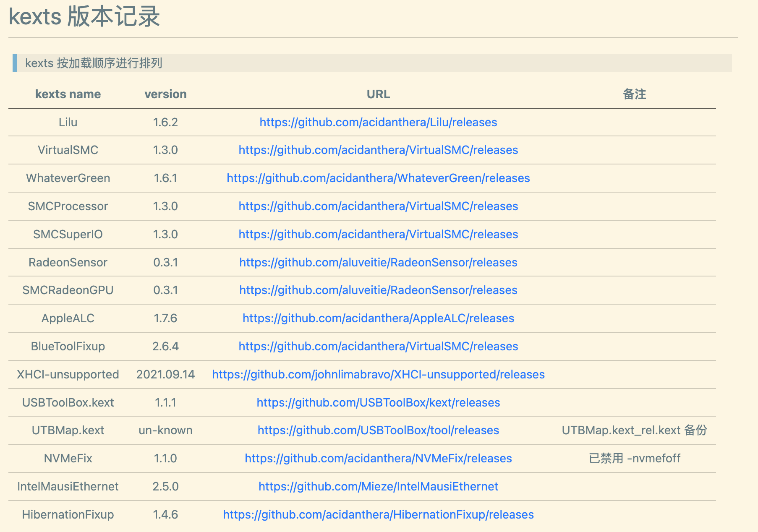The height and width of the screenshot is (532, 758).
Task: Open the NVMeFix releases link
Action: tap(378, 458)
